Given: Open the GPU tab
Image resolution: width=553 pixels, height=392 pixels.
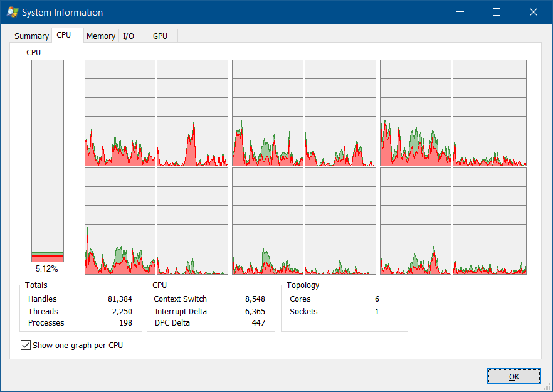Looking at the screenshot, I should tap(161, 36).
